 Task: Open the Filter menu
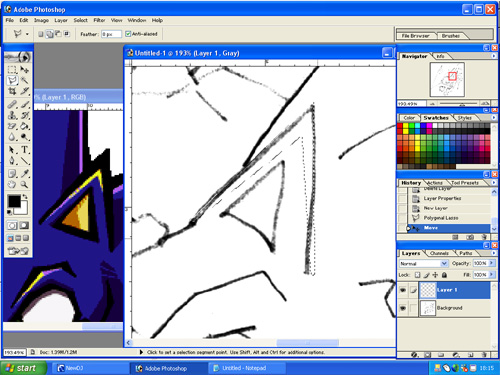coord(99,20)
